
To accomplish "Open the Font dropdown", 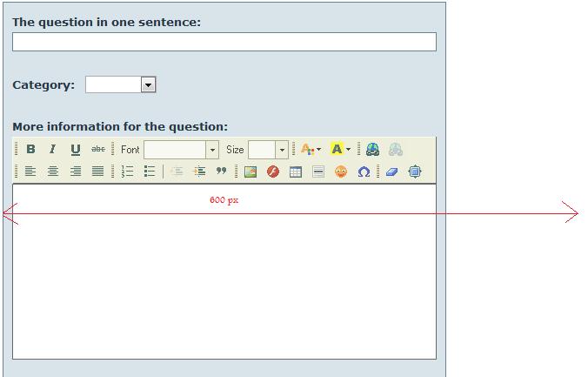I will pos(211,150).
